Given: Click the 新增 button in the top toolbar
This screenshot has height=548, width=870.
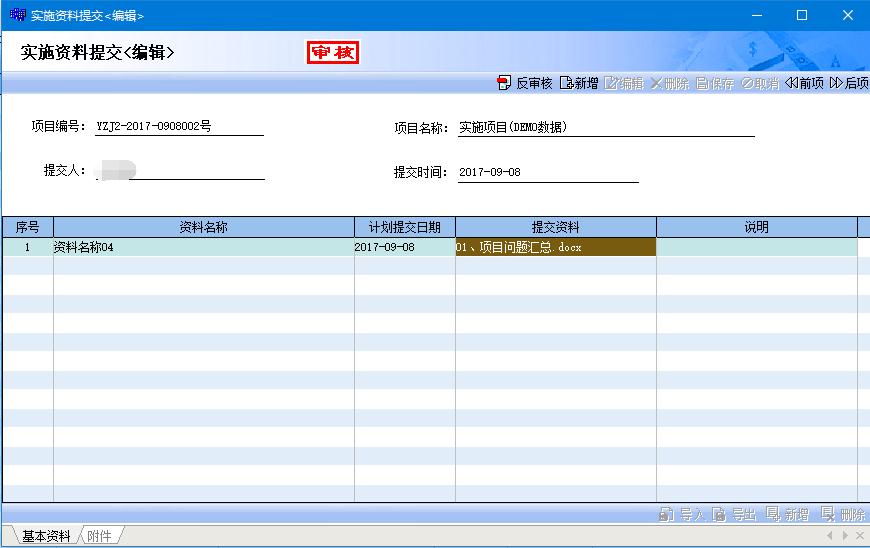Looking at the screenshot, I should 579,84.
